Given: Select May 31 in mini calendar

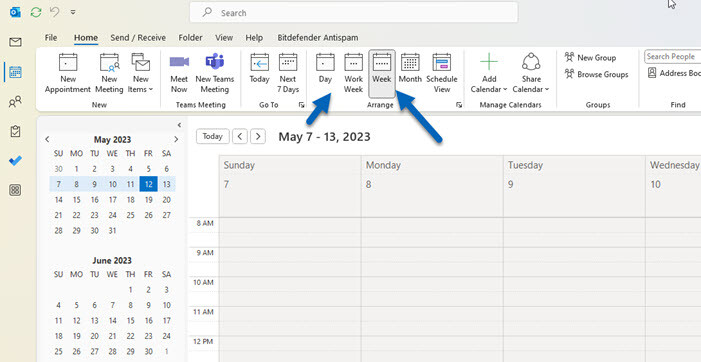Looking at the screenshot, I should (x=113, y=231).
